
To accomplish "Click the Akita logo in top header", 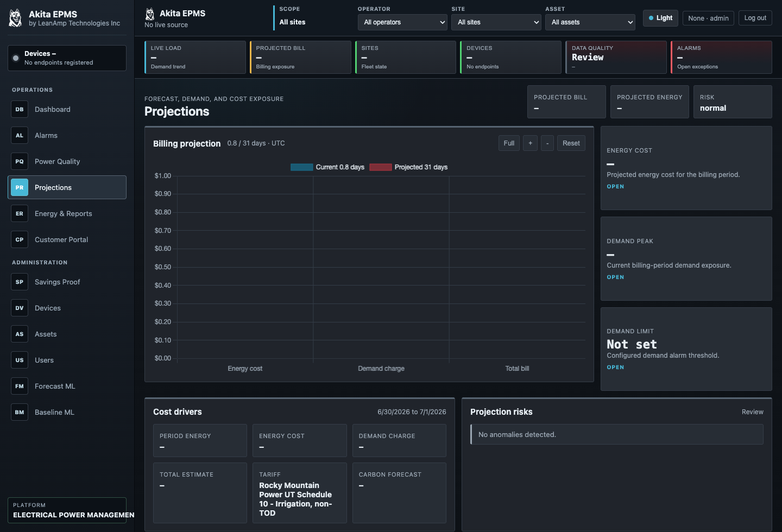I will tap(150, 14).
